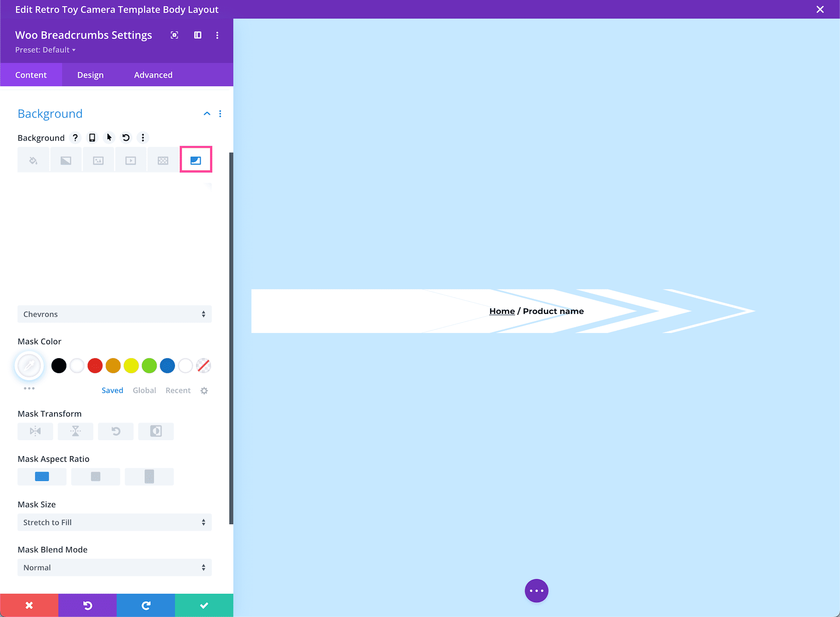Confirm settings with the green checkmark button

coord(204,605)
